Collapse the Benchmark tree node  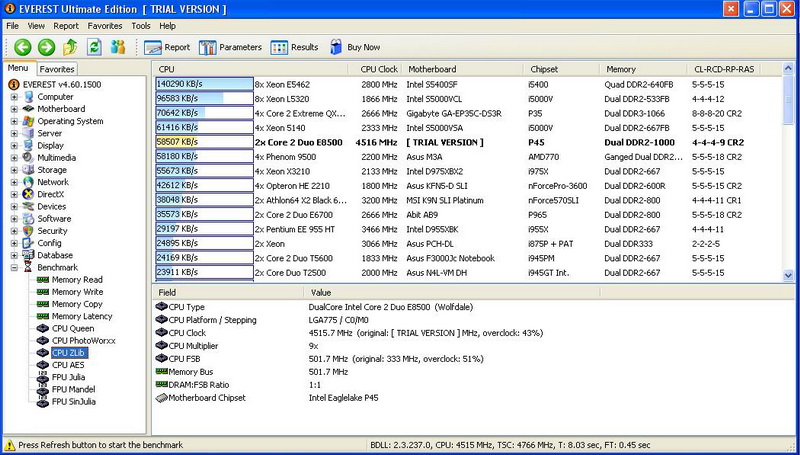(x=14, y=268)
